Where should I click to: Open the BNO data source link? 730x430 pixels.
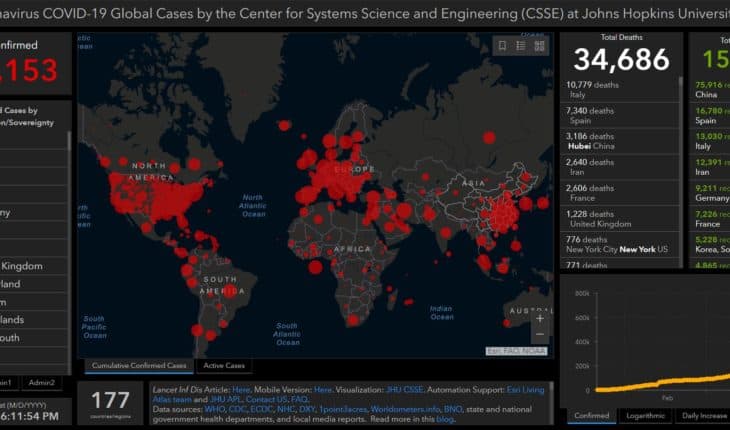453,410
